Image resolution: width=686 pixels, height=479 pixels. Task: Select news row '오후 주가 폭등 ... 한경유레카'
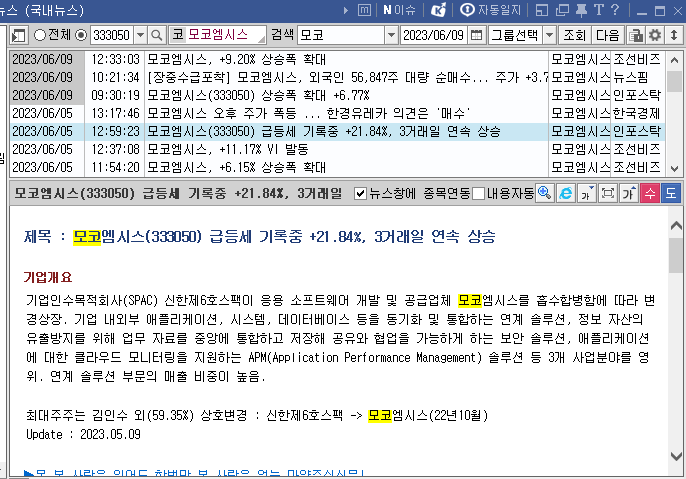337,113
